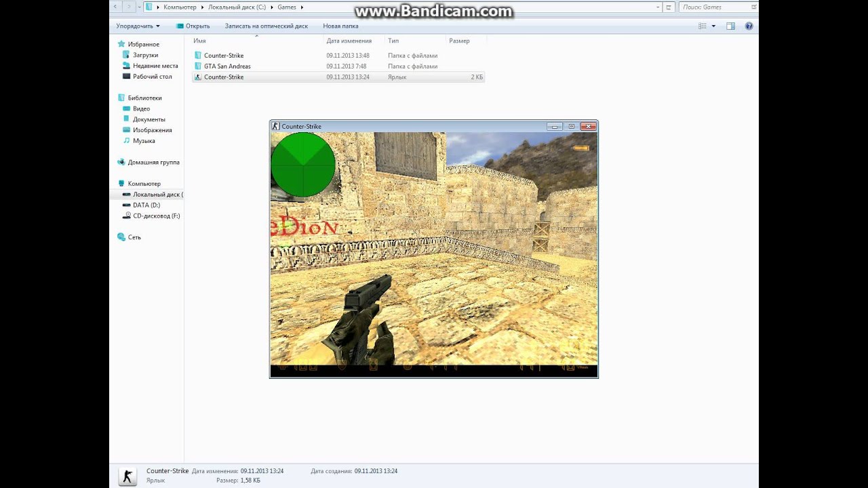Image resolution: width=868 pixels, height=488 pixels.
Task: Select the GTA San Andreas folder name
Action: coord(227,66)
